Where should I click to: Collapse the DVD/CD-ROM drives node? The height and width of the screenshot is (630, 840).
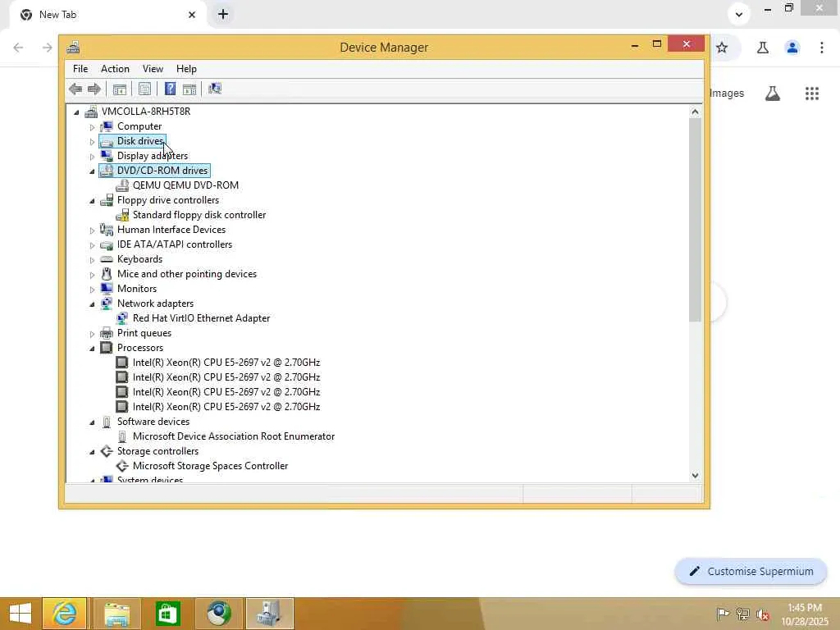tap(92, 171)
